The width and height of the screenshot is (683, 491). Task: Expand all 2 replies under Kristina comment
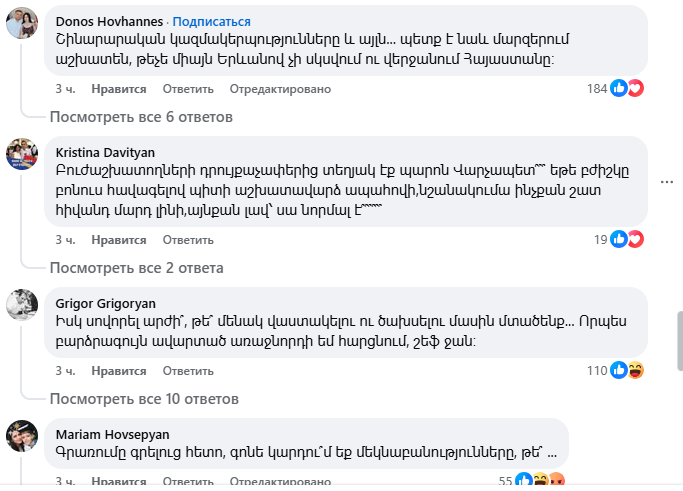[136, 268]
